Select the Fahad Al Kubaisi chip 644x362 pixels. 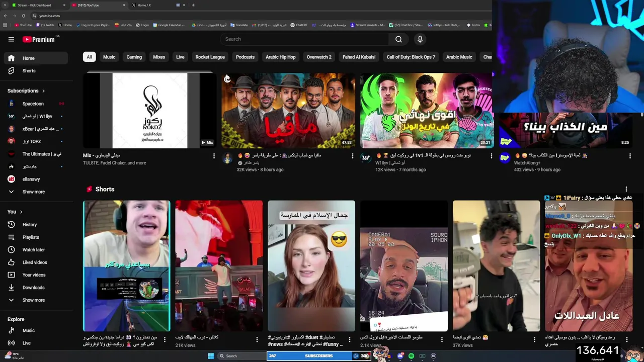point(359,57)
